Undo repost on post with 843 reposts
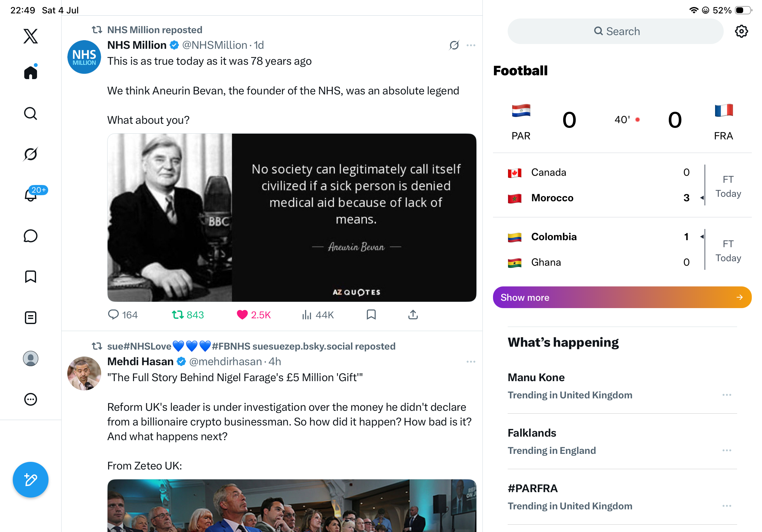 [x=188, y=315]
